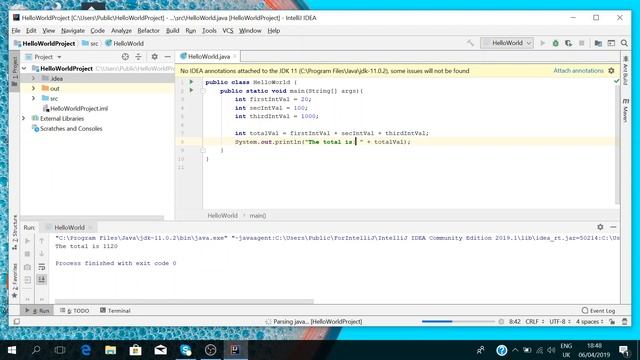Click the Search Everywhere magnifier icon
Image resolution: width=640 pixels, height=360 pixels.
(624, 43)
